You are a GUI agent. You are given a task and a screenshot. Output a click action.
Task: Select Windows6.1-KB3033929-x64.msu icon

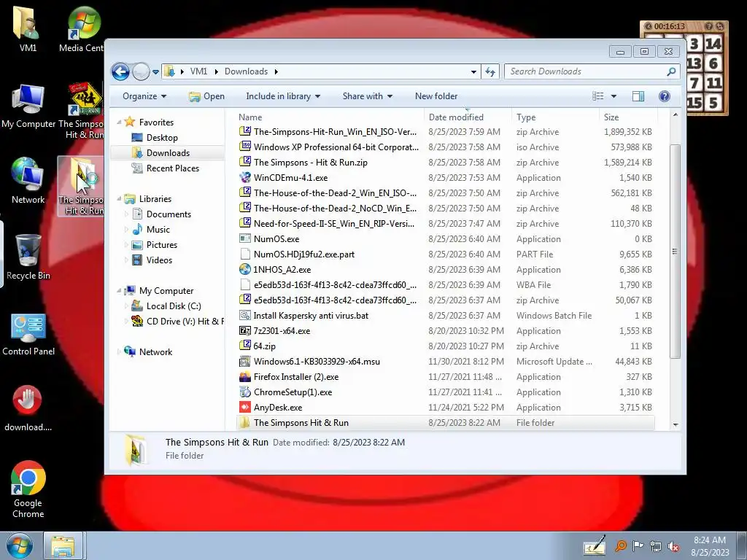coord(245,362)
